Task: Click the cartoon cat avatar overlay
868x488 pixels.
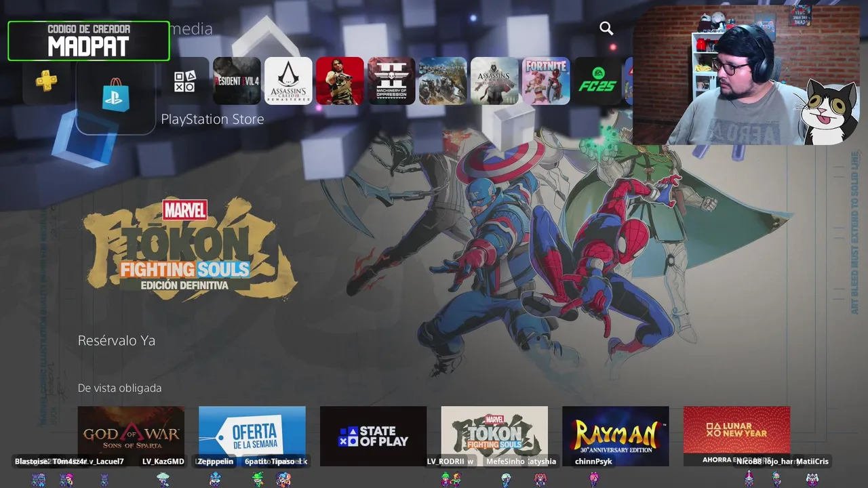Action: pyautogui.click(x=829, y=110)
